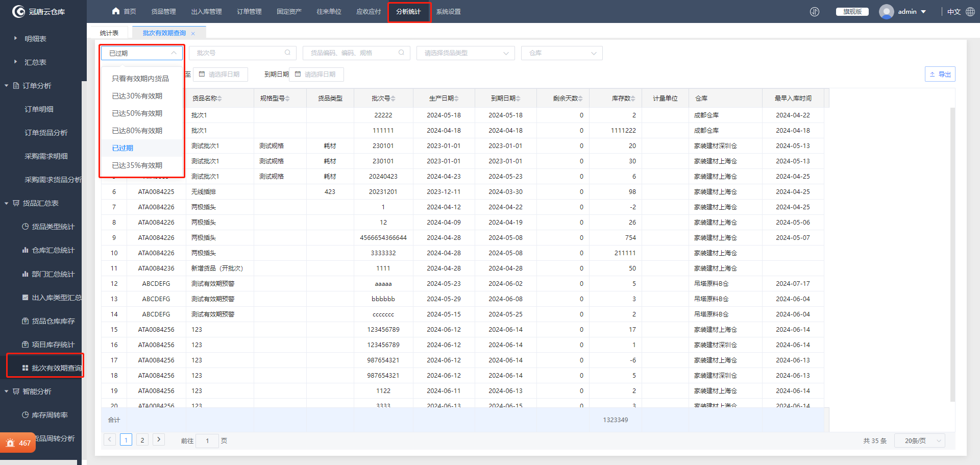
Task: Switch to the 统计表 tab
Action: coord(109,33)
